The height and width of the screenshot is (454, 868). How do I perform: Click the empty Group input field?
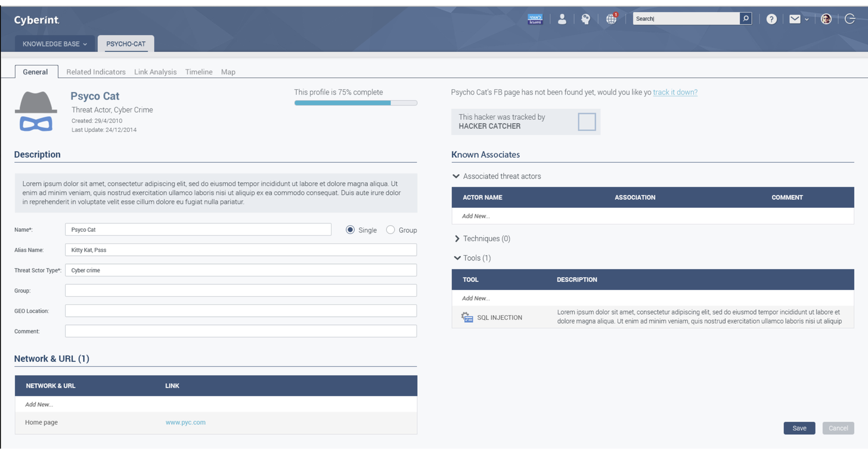coord(241,291)
